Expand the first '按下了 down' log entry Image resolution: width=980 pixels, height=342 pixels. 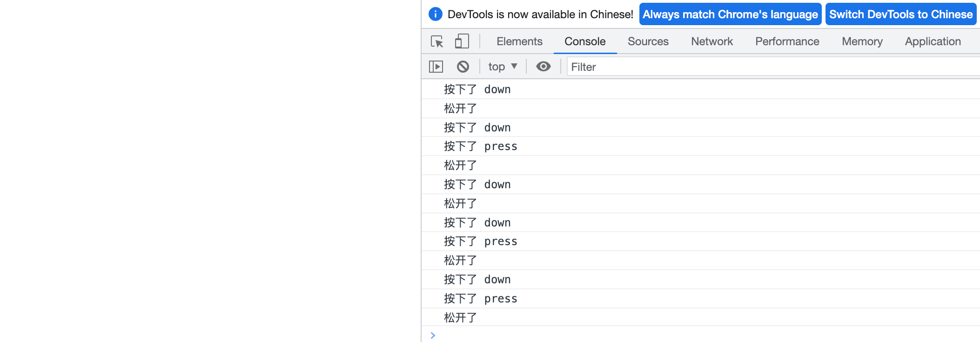coord(477,89)
